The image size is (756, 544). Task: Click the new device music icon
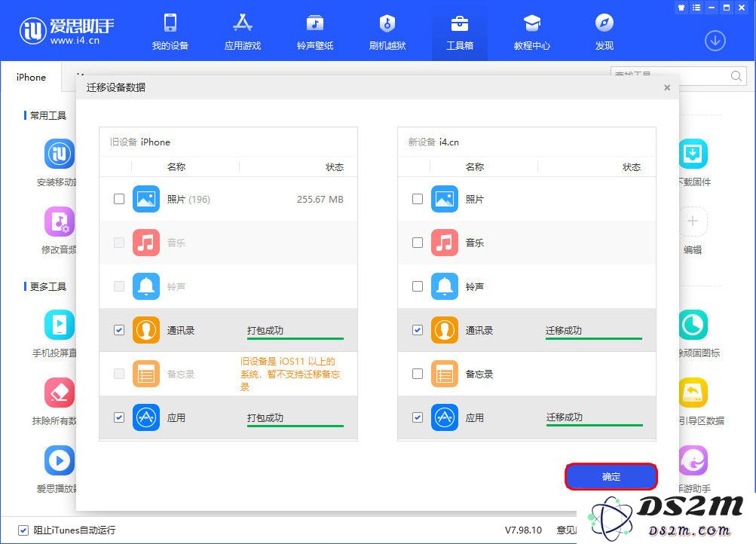[x=445, y=243]
